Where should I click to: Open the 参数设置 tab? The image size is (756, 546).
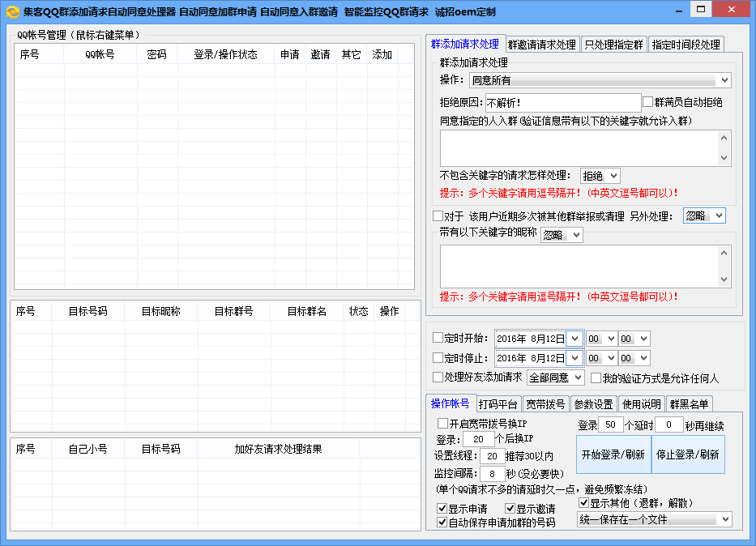[x=593, y=404]
